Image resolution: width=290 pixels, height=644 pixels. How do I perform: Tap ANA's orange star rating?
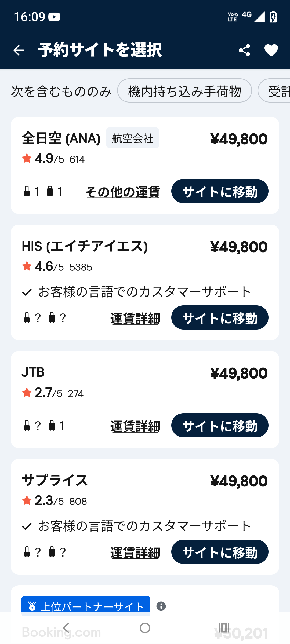point(27,158)
